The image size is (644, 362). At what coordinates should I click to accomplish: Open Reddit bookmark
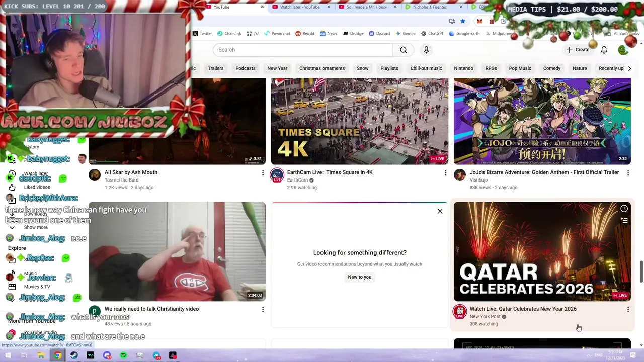click(305, 34)
